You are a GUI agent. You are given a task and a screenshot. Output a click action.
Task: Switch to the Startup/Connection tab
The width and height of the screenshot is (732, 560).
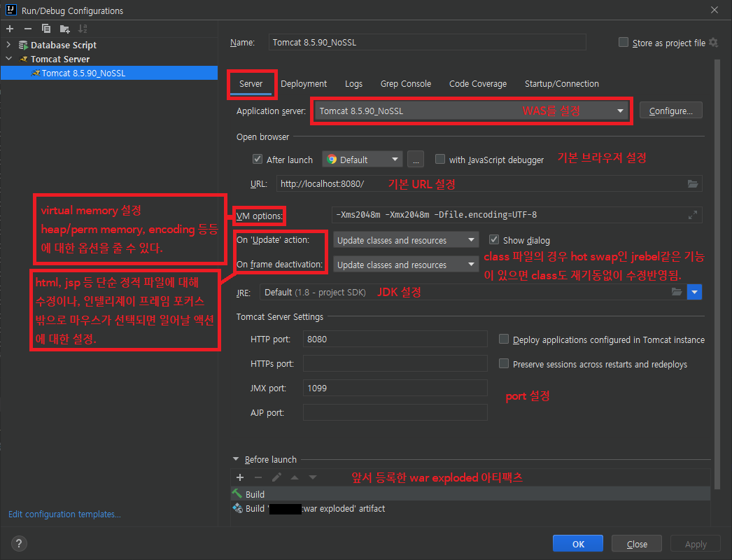click(562, 84)
